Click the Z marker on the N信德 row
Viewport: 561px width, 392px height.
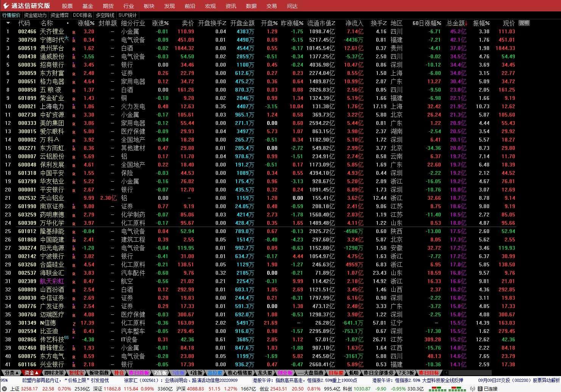click(x=74, y=324)
